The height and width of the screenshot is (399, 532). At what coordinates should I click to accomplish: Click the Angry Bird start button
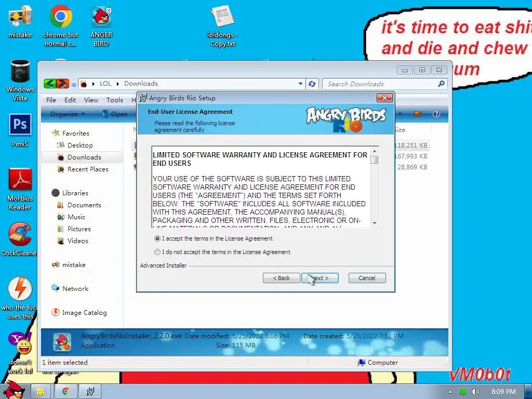[x=13, y=390]
